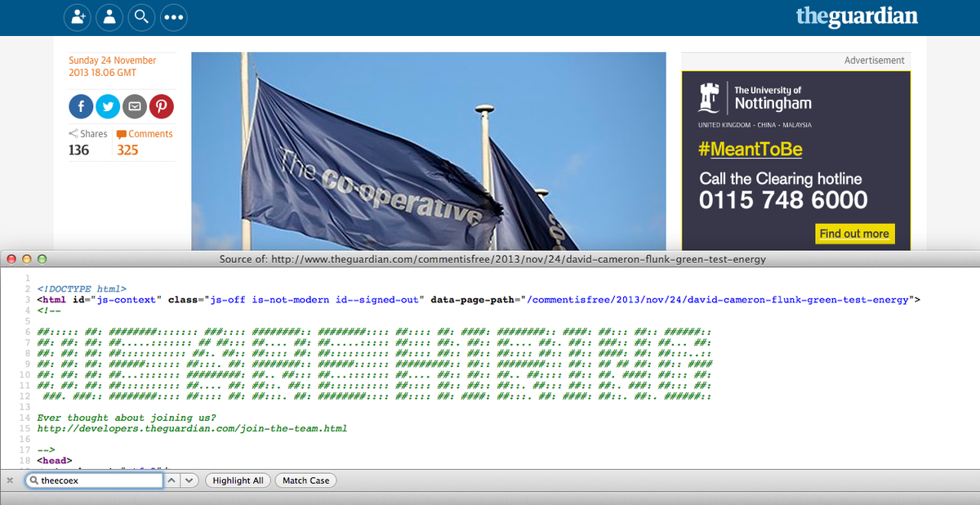This screenshot has width=980, height=505.
Task: Close the find bar with X
Action: coord(10,480)
